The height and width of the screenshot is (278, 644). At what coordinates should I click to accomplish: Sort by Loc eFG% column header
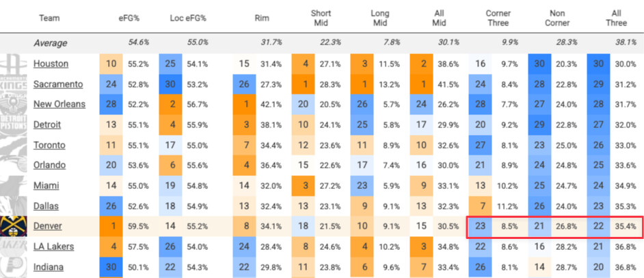[x=188, y=18]
